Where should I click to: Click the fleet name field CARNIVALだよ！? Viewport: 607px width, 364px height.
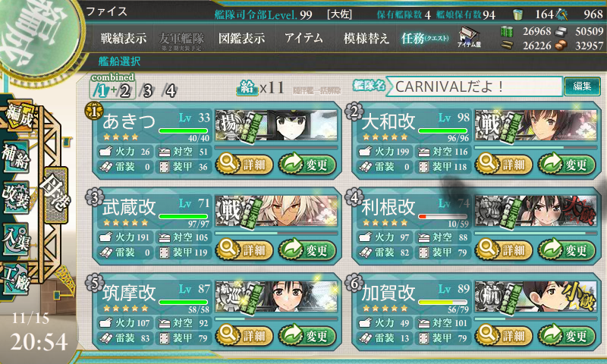[474, 86]
